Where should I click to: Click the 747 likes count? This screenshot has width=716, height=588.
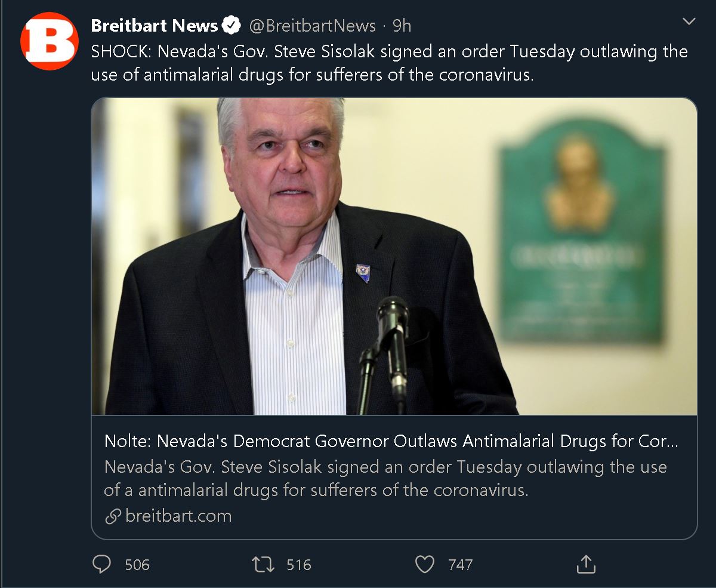tap(460, 565)
